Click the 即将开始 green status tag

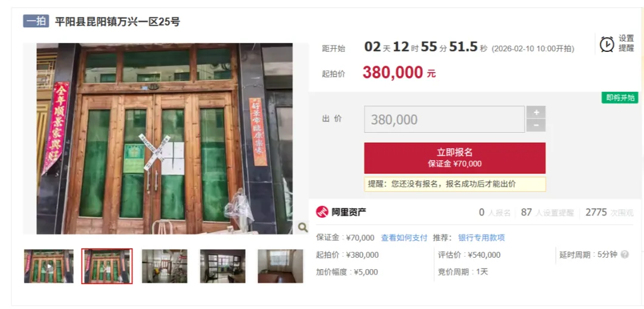[620, 98]
